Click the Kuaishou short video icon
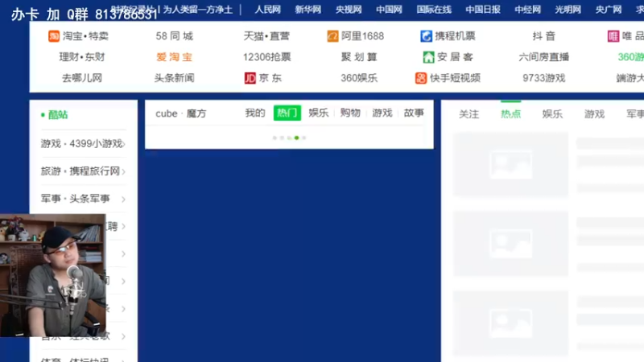Viewport: 644px width, 362px height. [421, 78]
